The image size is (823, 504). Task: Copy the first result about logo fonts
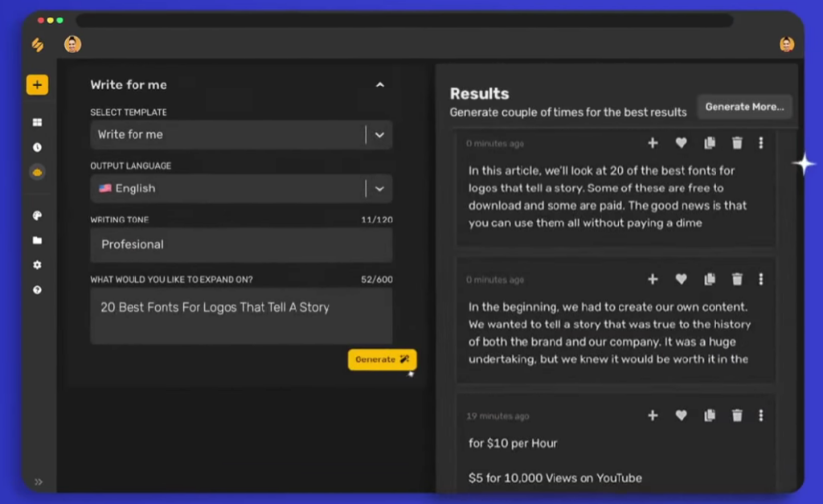(x=709, y=142)
